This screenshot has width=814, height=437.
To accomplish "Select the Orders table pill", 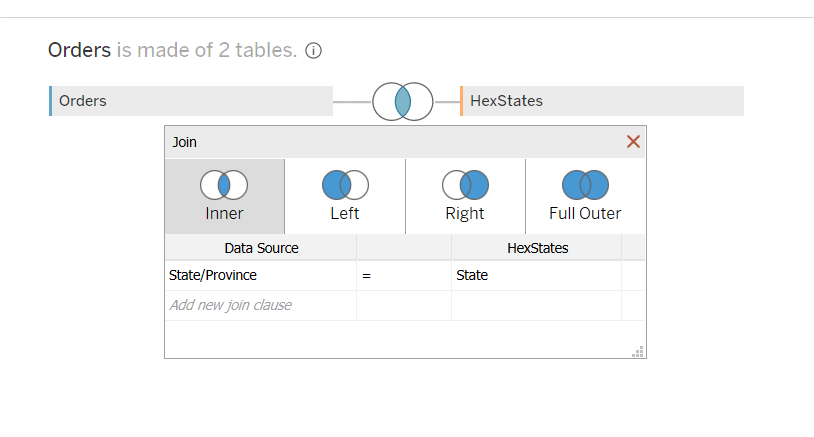I will 191,101.
